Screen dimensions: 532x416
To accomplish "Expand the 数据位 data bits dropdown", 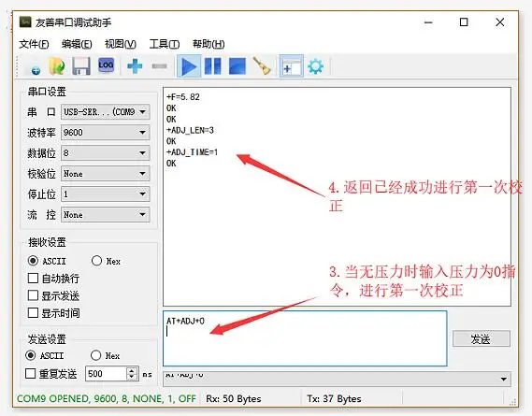I will pos(106,153).
